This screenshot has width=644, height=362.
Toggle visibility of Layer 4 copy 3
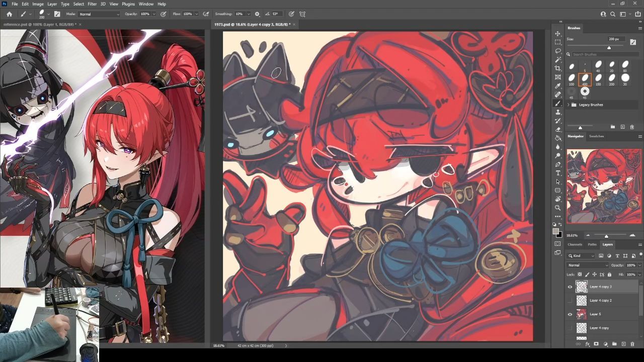tap(570, 287)
